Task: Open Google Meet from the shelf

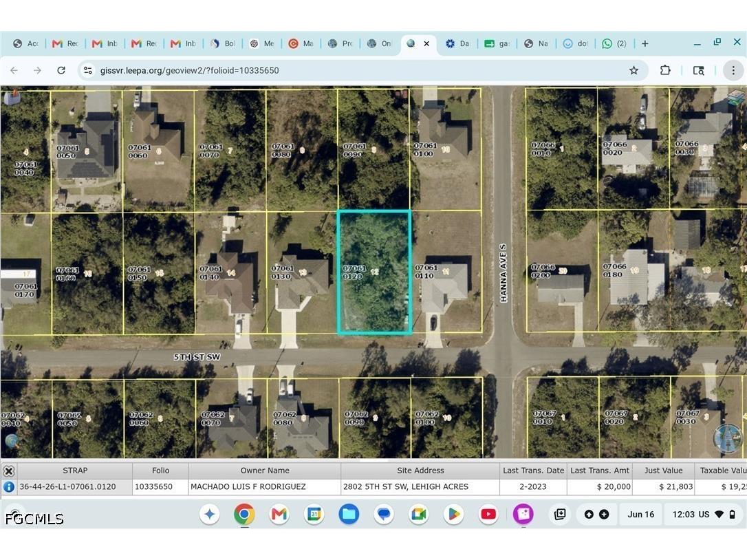Action: [x=419, y=514]
